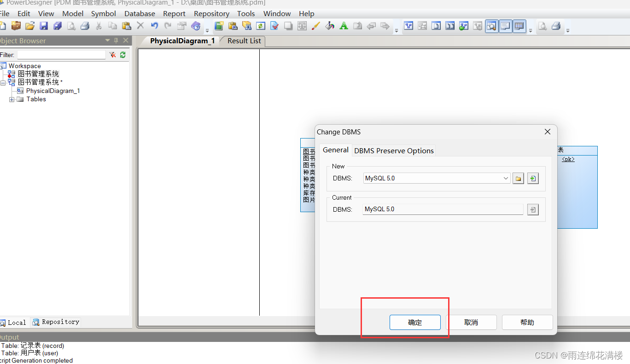630x364 pixels.
Task: Close the Change DBMS dialog
Action: (548, 132)
